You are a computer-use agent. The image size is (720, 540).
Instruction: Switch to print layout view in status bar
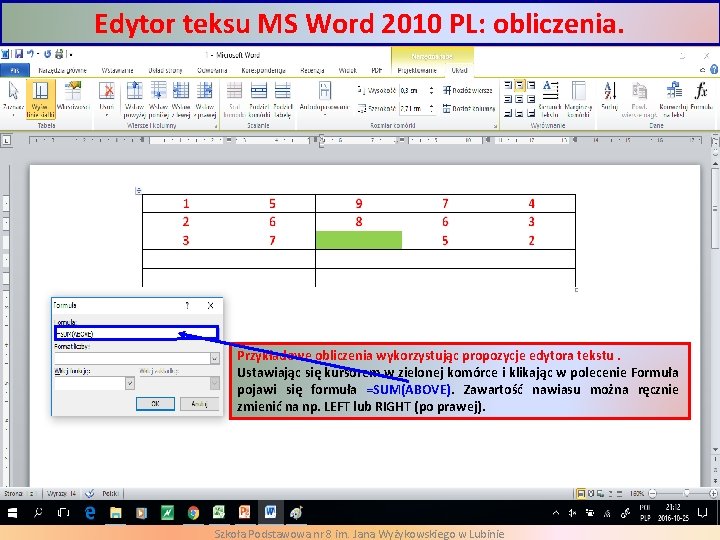pyautogui.click(x=581, y=494)
